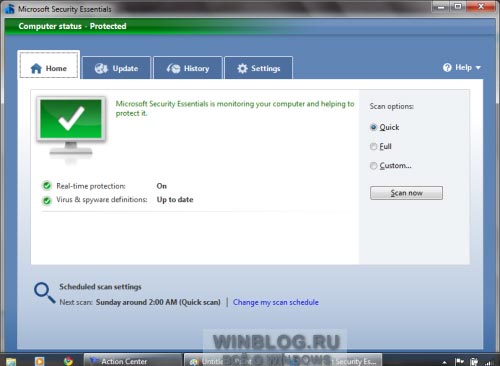Minimize the Security Essentials window

[x=441, y=6]
